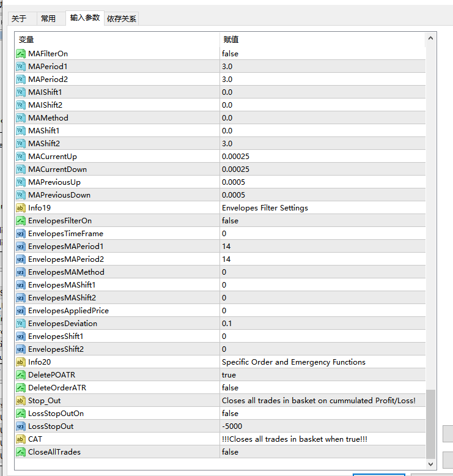Click the scrollbar up arrow
Viewport: 453px width, 476px height.
[430, 39]
